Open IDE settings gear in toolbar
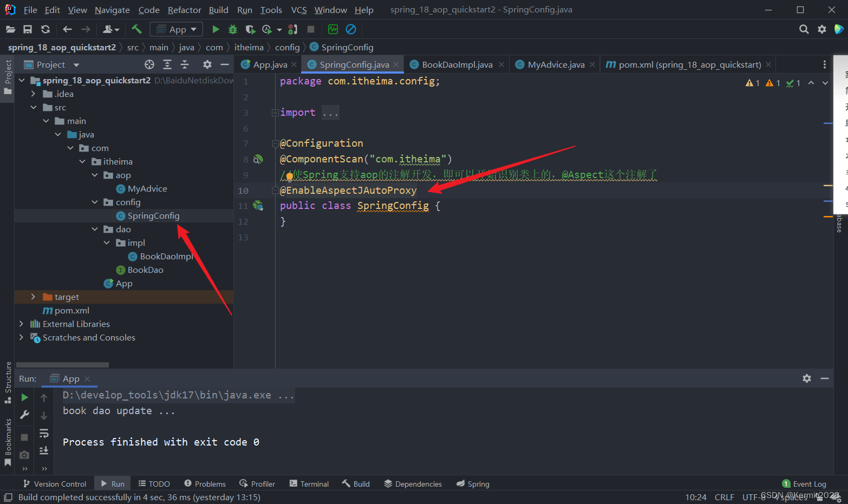 [x=822, y=29]
